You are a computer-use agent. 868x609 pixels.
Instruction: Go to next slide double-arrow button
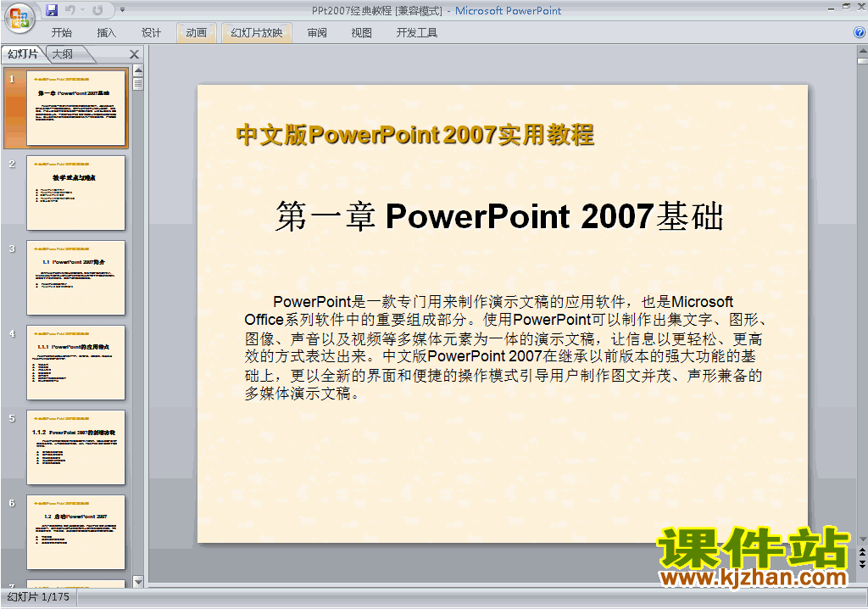(x=862, y=564)
